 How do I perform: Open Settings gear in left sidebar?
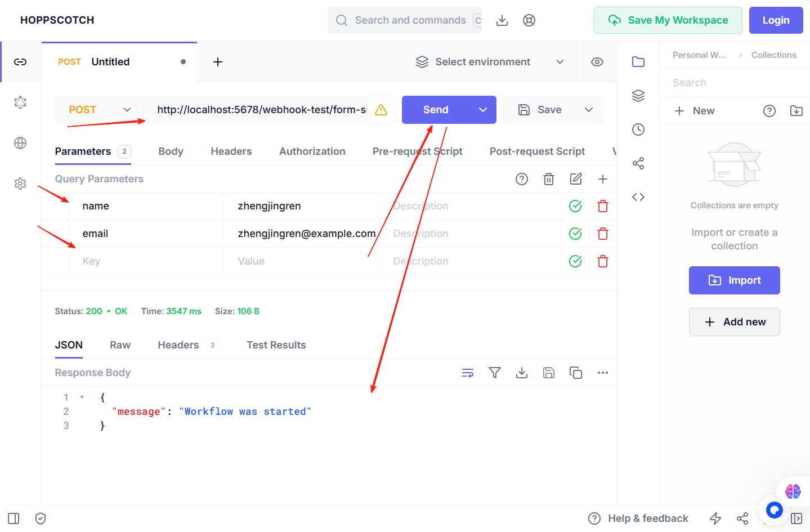coord(20,184)
